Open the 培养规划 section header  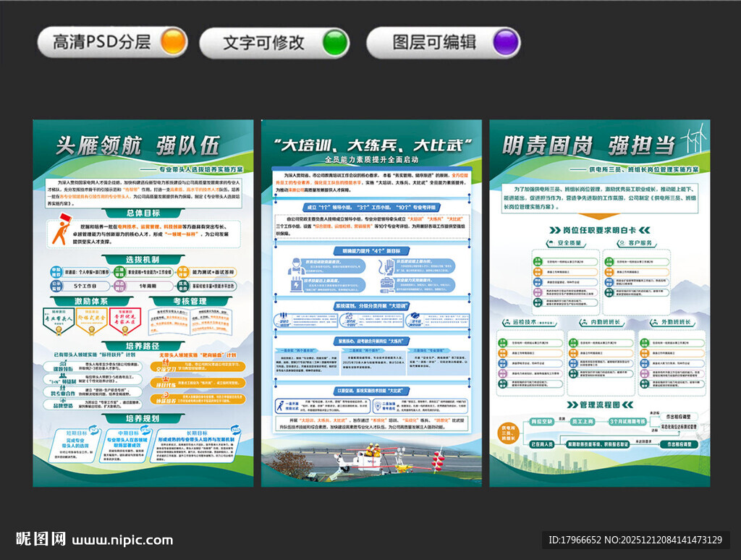142,417
